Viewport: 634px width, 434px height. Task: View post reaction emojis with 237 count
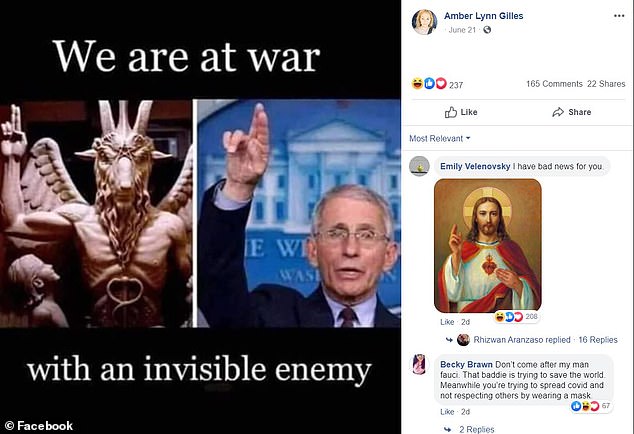pos(437,84)
